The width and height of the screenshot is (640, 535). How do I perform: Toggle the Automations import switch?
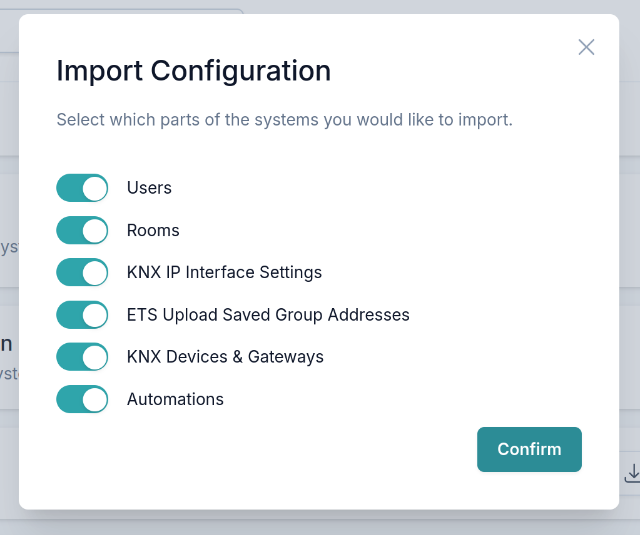(x=82, y=399)
